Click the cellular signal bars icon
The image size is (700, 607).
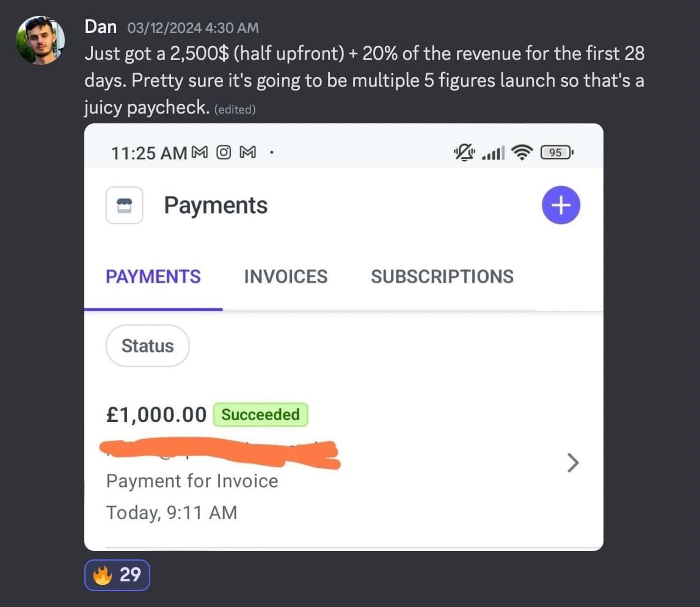[x=493, y=153]
